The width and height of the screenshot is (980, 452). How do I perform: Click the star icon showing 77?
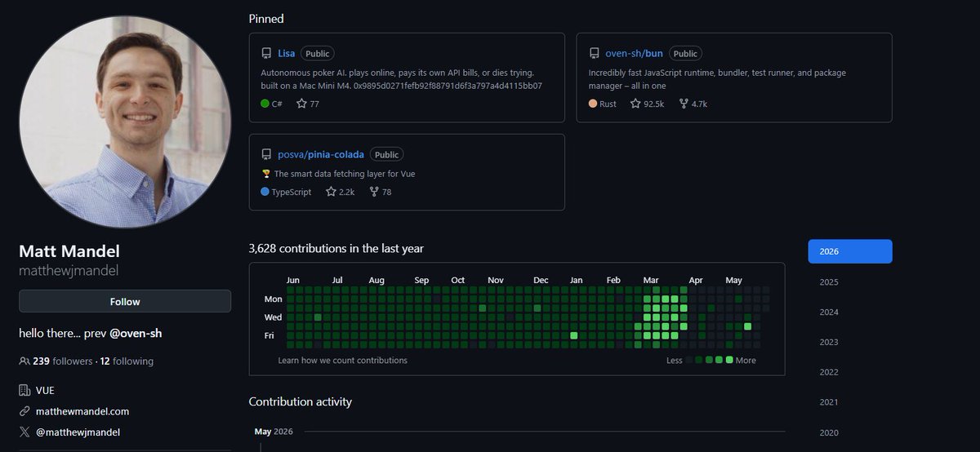click(x=301, y=104)
